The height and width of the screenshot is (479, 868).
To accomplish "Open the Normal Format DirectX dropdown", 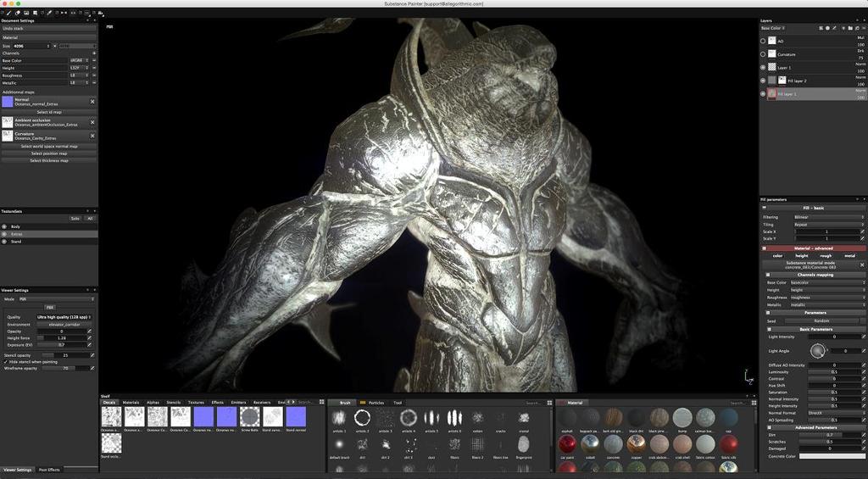I will coord(835,413).
